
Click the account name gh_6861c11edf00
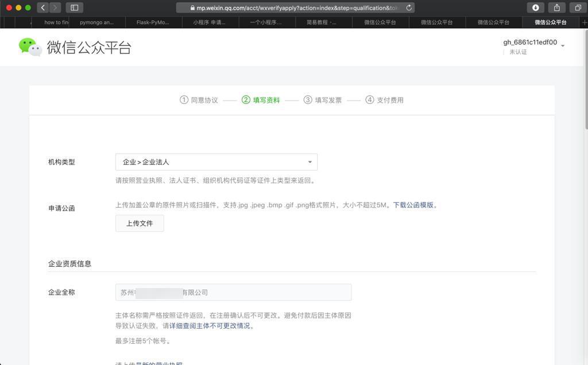(x=530, y=42)
